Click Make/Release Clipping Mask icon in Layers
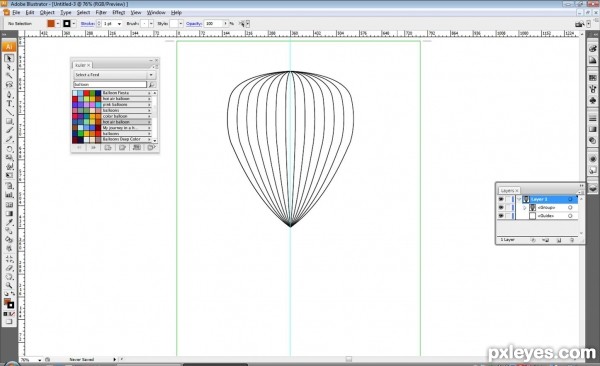Viewport: 600px width, 366px height. tap(533, 240)
